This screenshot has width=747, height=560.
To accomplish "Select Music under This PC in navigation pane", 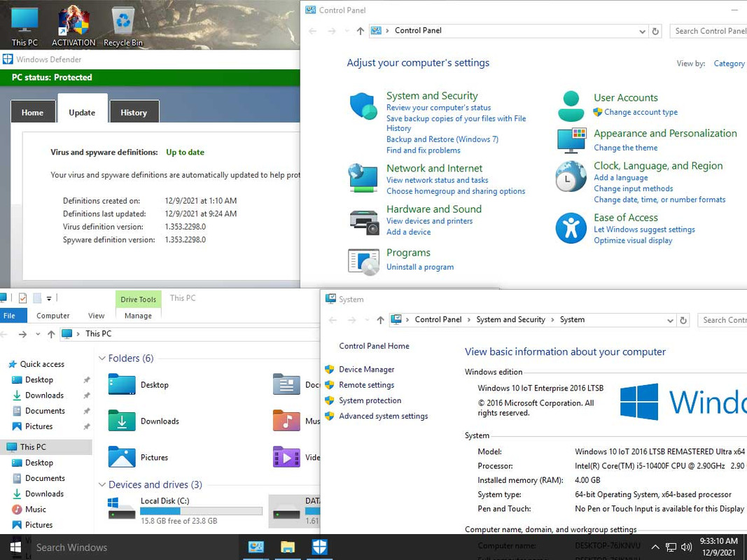I will point(36,509).
